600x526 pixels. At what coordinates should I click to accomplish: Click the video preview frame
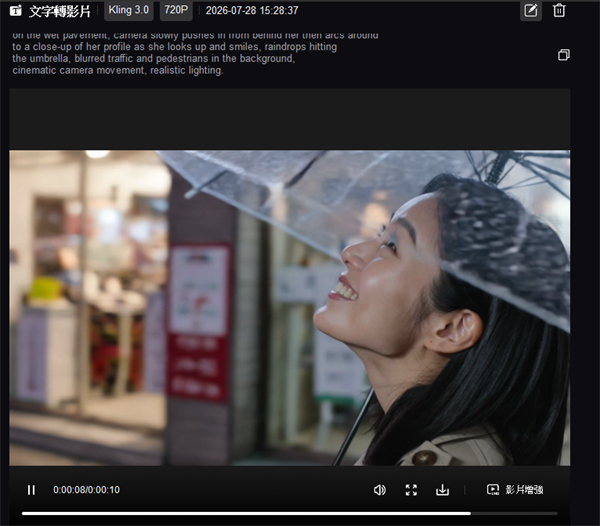point(290,308)
